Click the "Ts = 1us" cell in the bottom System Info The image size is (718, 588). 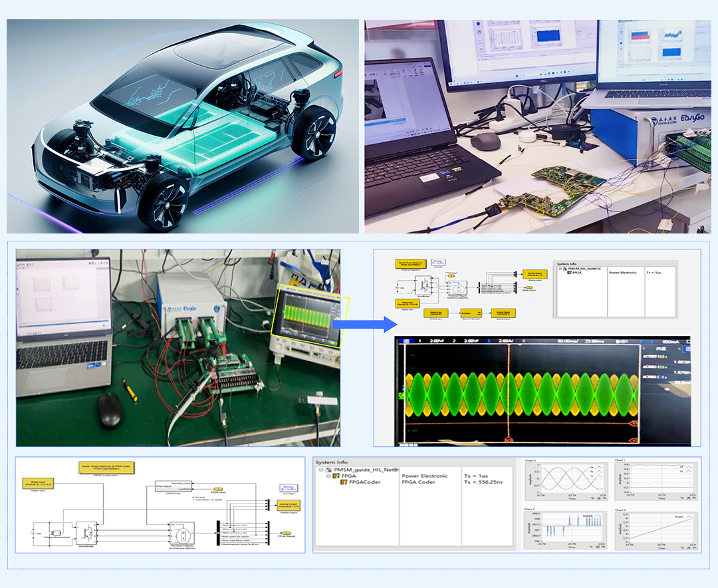[x=476, y=476]
